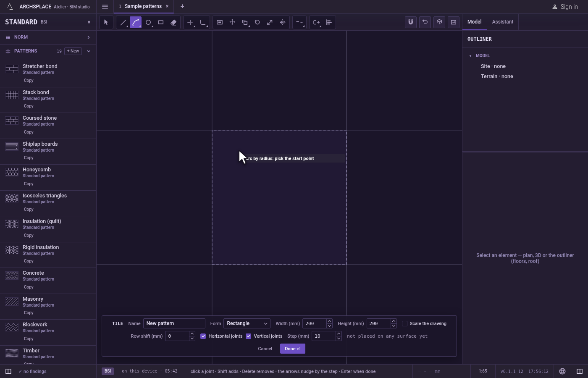Open the dashed line style tool
Image resolution: width=588 pixels, height=378 pixels.
(x=299, y=22)
